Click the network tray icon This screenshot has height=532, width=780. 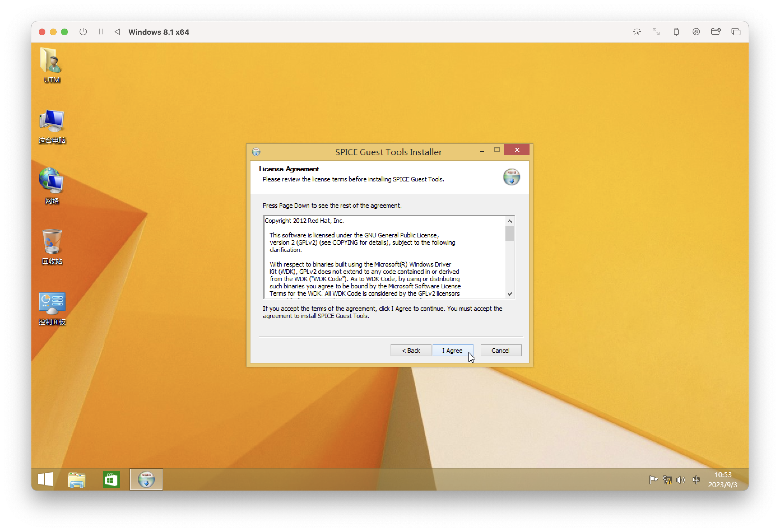tap(667, 480)
